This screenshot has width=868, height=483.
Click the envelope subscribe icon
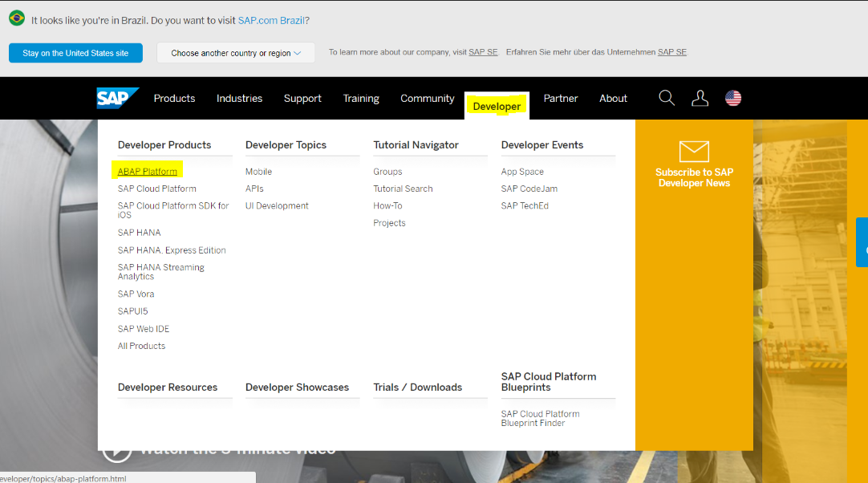point(694,151)
